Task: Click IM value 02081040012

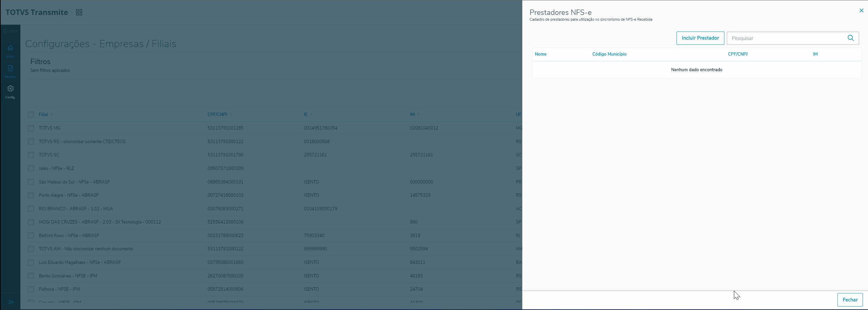Action: [x=424, y=128]
